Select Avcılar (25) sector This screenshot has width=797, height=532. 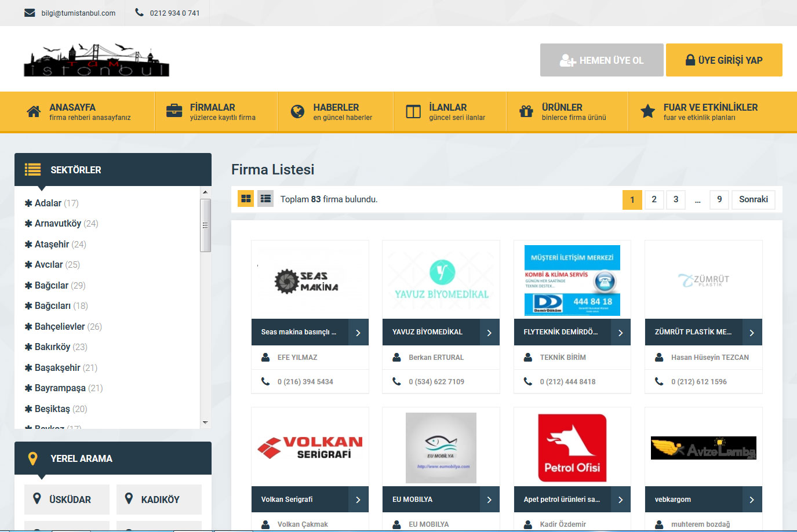(52, 265)
